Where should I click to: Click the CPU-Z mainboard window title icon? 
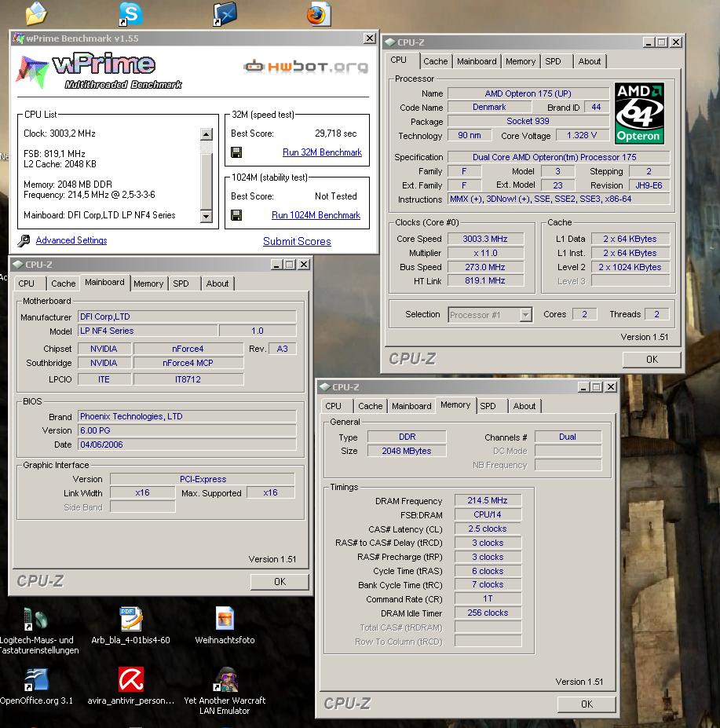(18, 264)
